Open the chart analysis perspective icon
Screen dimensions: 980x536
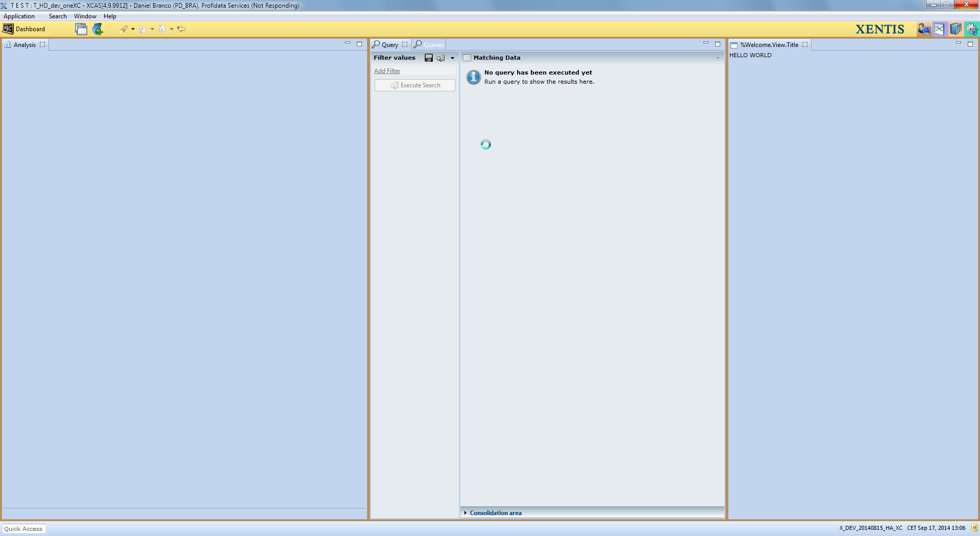coord(940,29)
